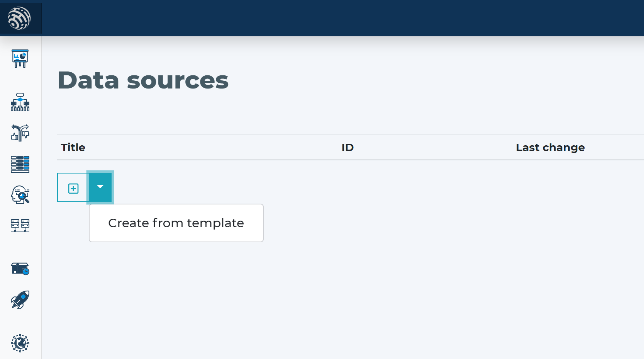Select the globe gear settings sidebar icon

coord(20,343)
